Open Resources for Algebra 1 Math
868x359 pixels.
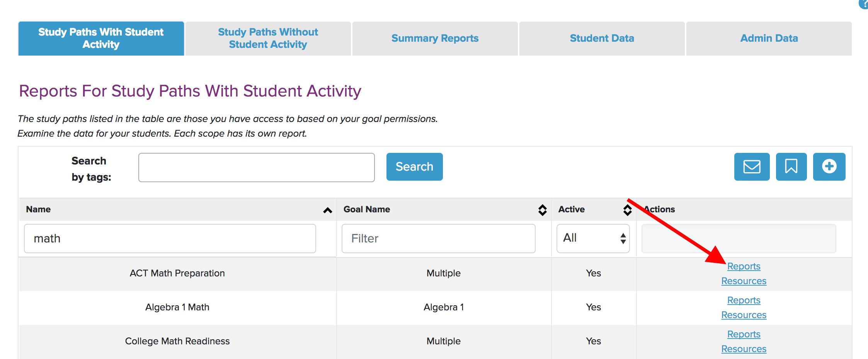[x=743, y=315]
